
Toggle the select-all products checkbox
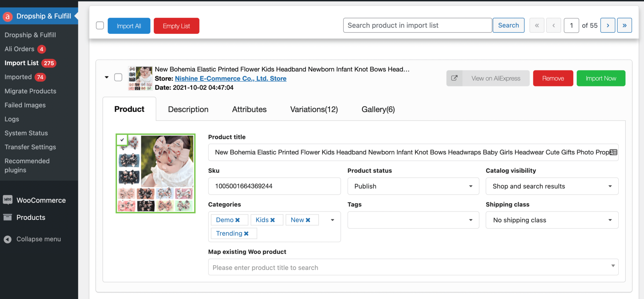click(100, 25)
